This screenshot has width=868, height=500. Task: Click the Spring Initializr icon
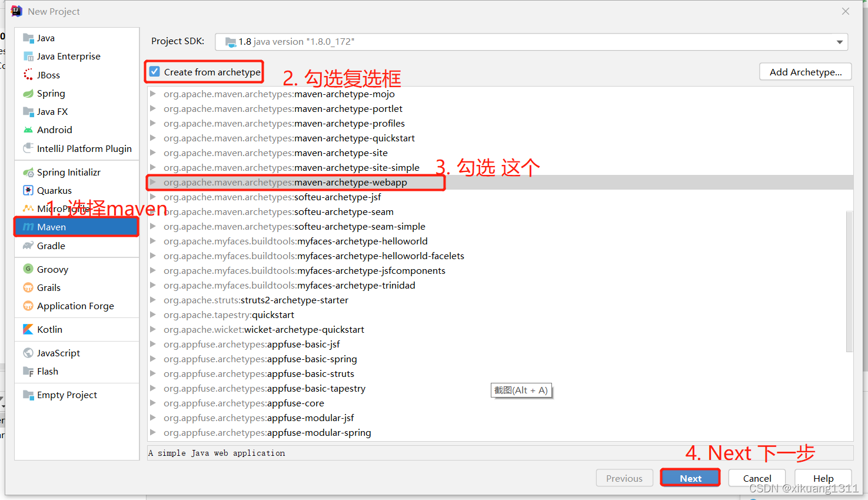(28, 172)
